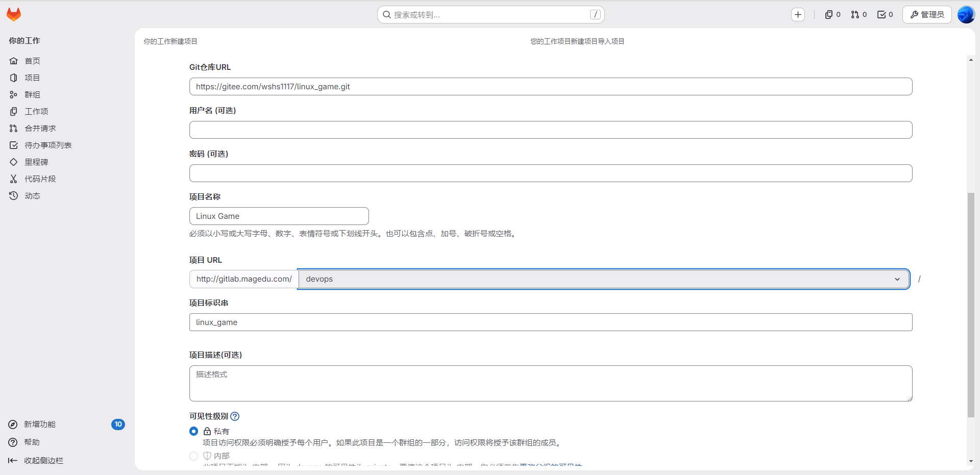Open assigned issues counter icon
This screenshot has width=980, height=475.
(x=832, y=15)
